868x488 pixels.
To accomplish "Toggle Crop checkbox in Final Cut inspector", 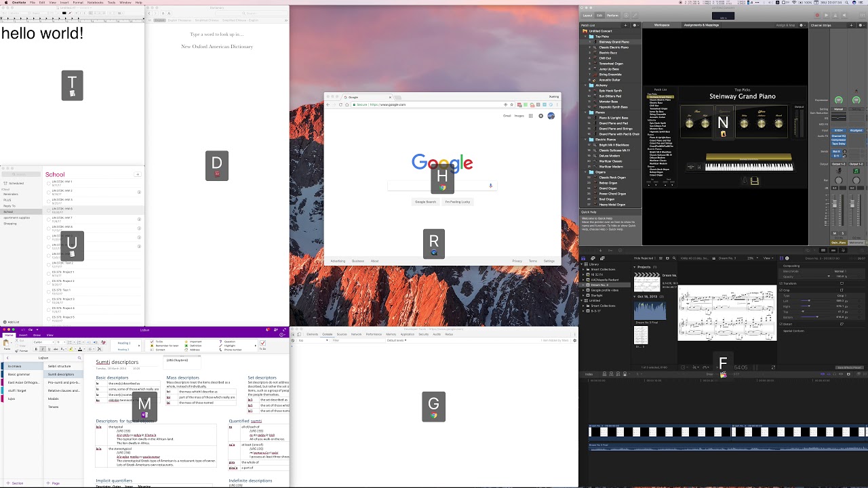I will point(781,290).
